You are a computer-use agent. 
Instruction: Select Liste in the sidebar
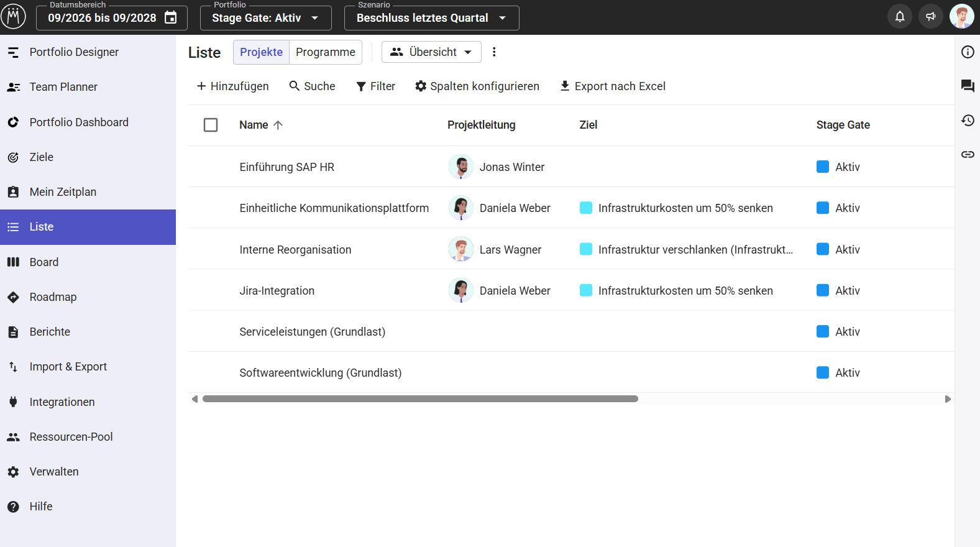pyautogui.click(x=88, y=227)
